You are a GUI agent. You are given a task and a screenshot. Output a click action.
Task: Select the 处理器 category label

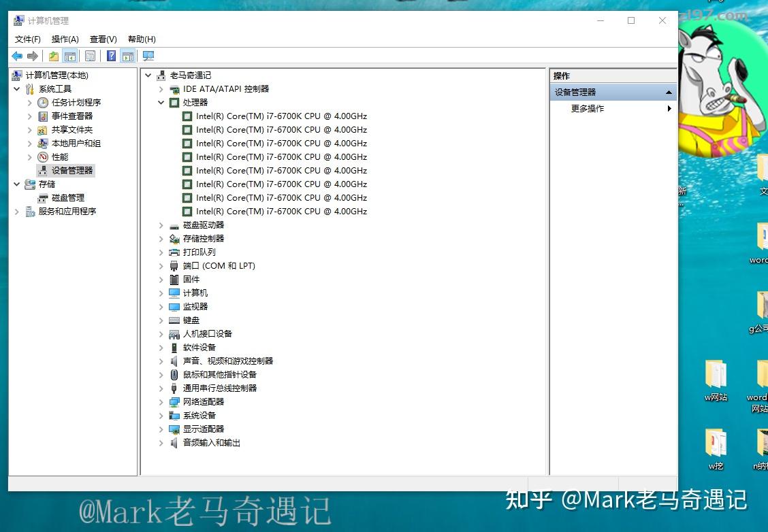195,102
